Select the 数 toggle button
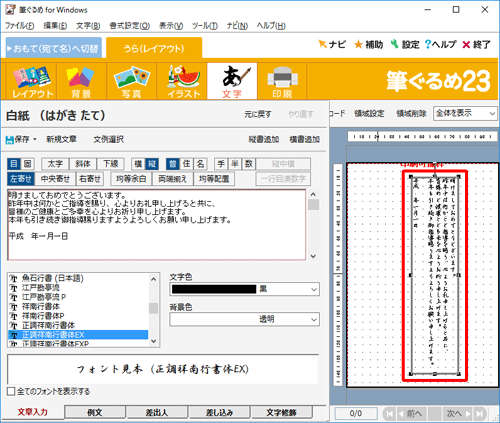Image resolution: width=500 pixels, height=423 pixels. (249, 164)
